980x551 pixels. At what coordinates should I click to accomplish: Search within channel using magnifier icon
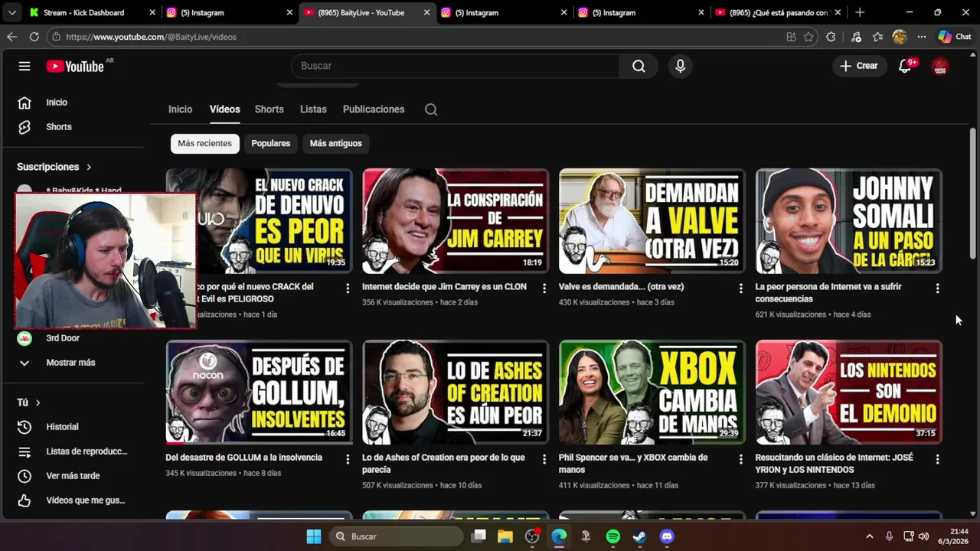point(431,109)
